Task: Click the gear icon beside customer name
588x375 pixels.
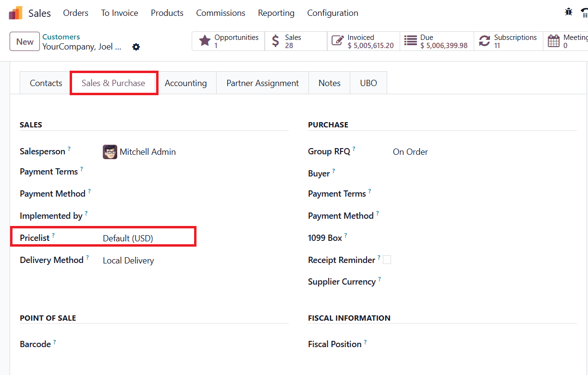Action: pos(136,47)
